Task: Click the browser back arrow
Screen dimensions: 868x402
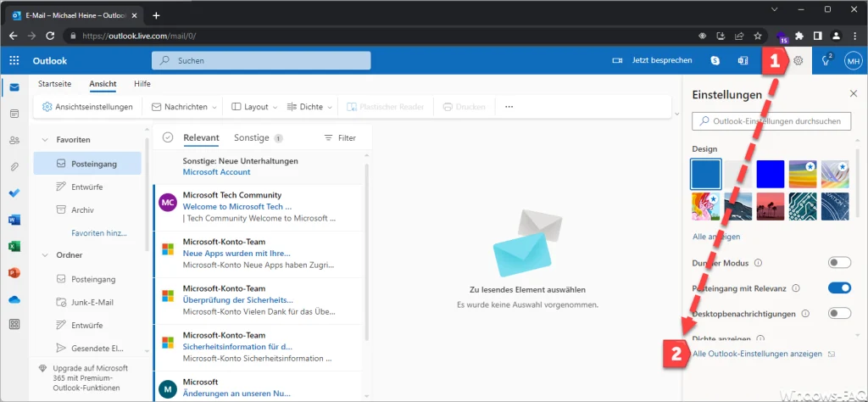Action: (14, 36)
